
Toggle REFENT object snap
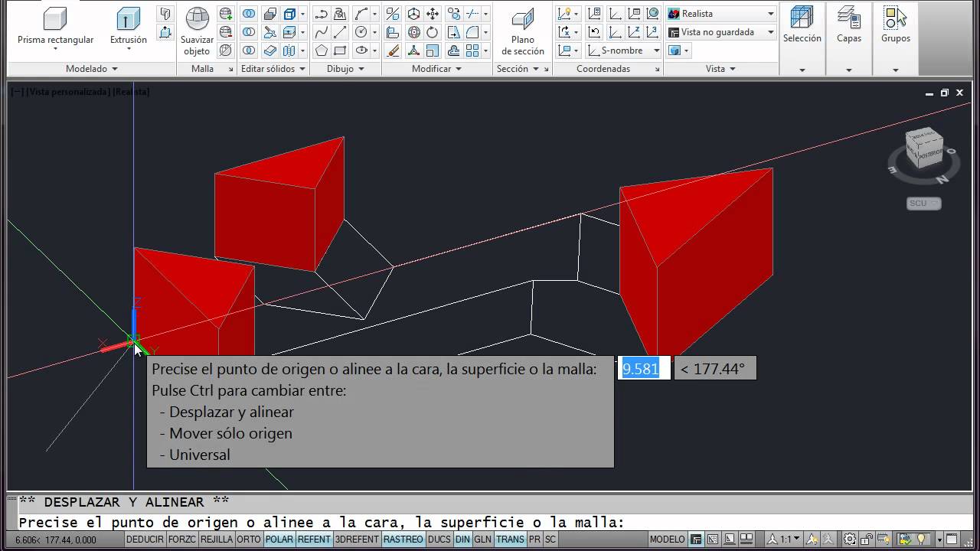[x=314, y=540]
